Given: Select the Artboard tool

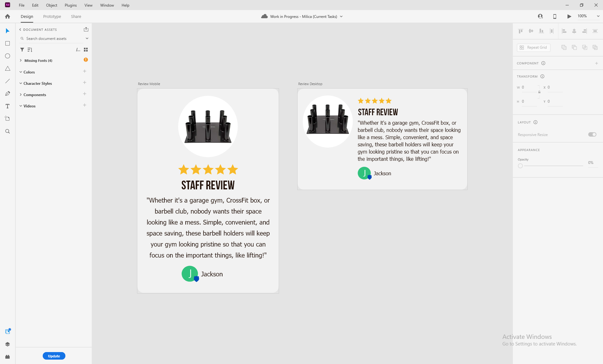Looking at the screenshot, I should point(7,118).
